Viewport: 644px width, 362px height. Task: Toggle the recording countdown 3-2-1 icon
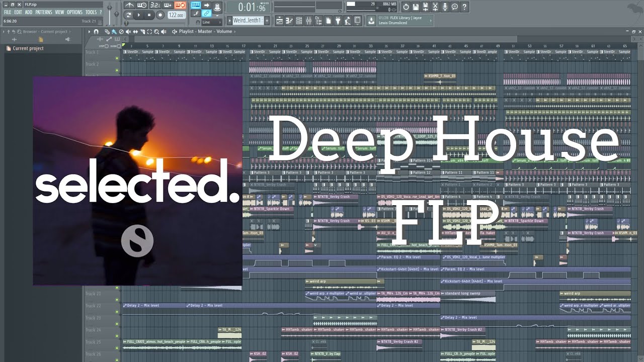point(155,6)
